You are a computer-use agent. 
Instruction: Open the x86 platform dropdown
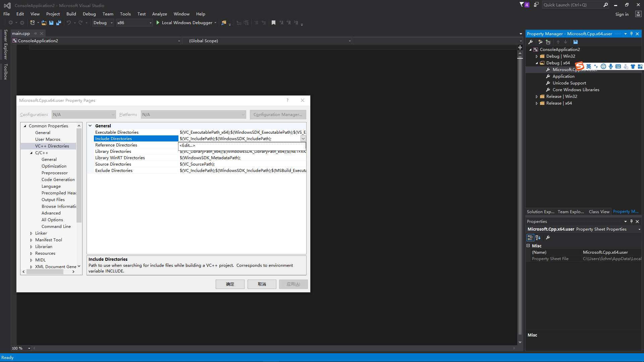point(134,23)
